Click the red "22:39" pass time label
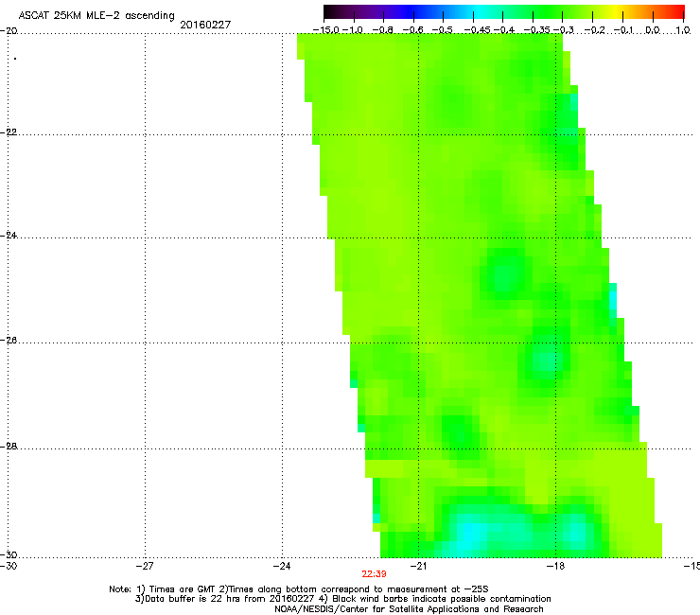The height and width of the screenshot is (615, 700). click(374, 574)
